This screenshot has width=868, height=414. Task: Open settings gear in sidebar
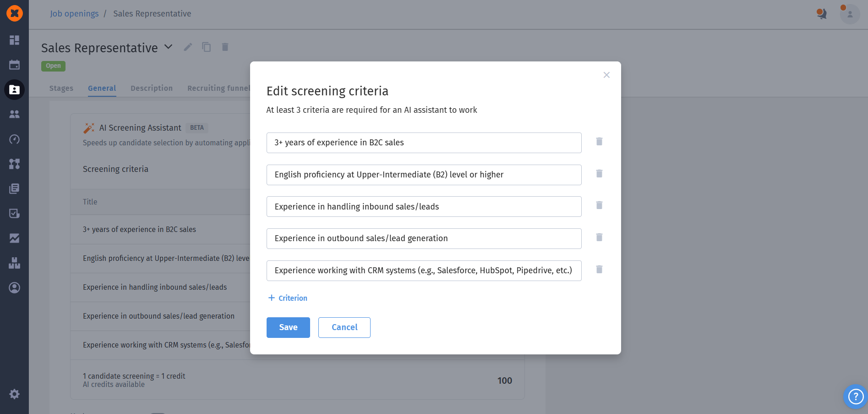pos(14,394)
